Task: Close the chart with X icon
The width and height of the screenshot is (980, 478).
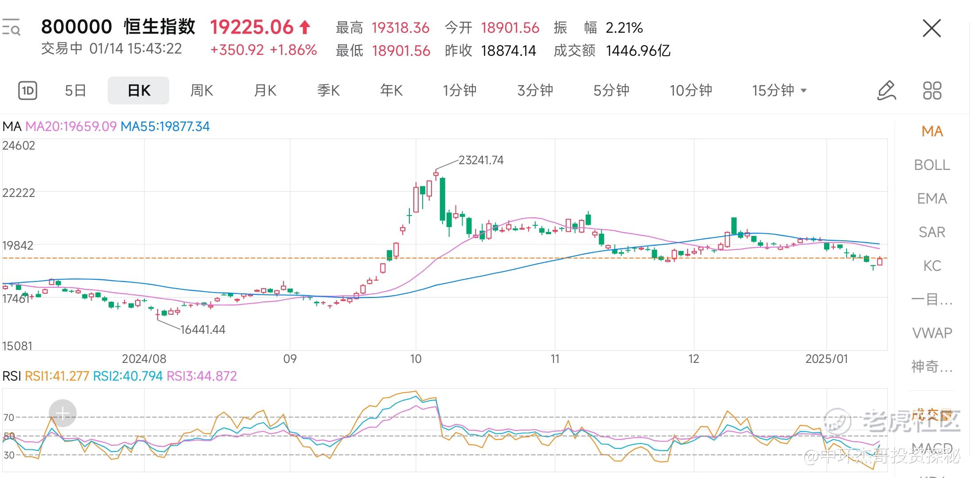Action: [932, 29]
